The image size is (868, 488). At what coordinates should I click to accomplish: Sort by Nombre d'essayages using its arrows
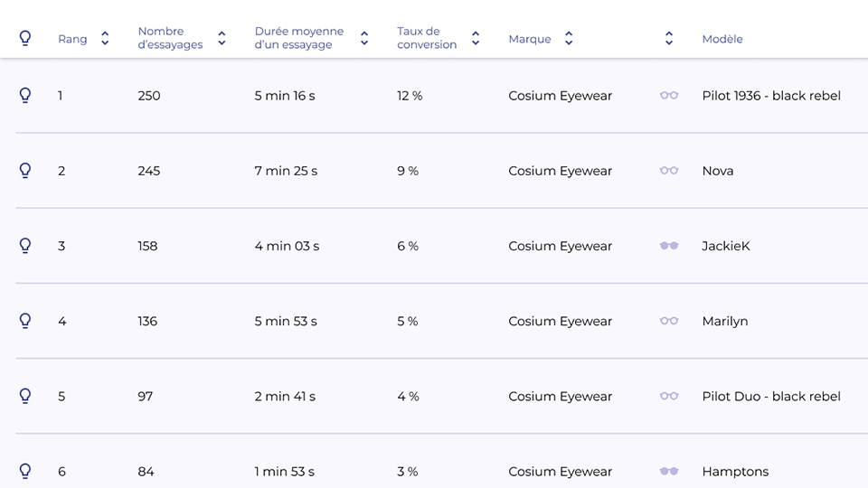222,38
